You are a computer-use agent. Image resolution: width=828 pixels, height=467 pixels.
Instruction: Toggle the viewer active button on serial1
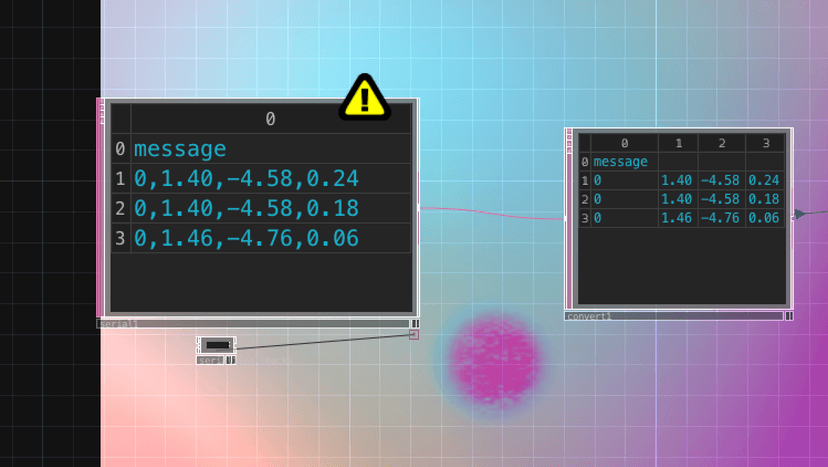(x=415, y=323)
